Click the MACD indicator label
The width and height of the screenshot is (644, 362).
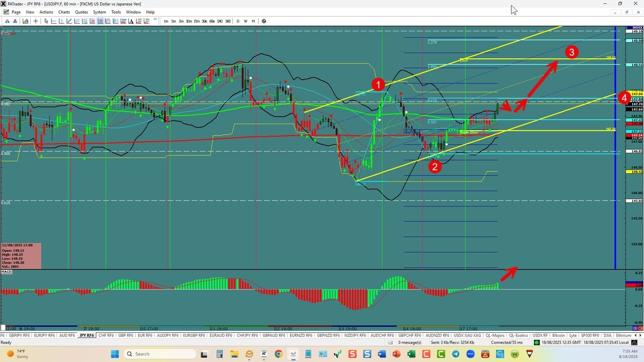pyautogui.click(x=6, y=272)
